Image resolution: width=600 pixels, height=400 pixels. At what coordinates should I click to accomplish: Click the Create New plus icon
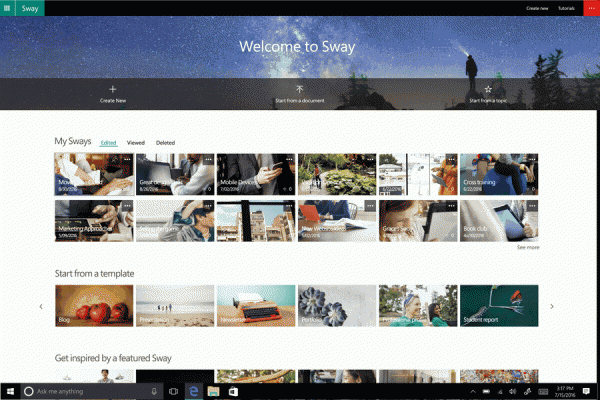[x=112, y=90]
